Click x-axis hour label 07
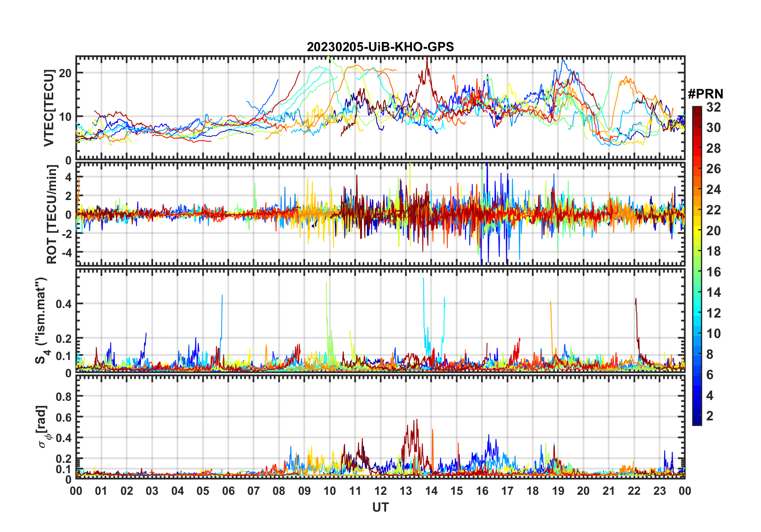The height and width of the screenshot is (532, 761). [x=254, y=491]
